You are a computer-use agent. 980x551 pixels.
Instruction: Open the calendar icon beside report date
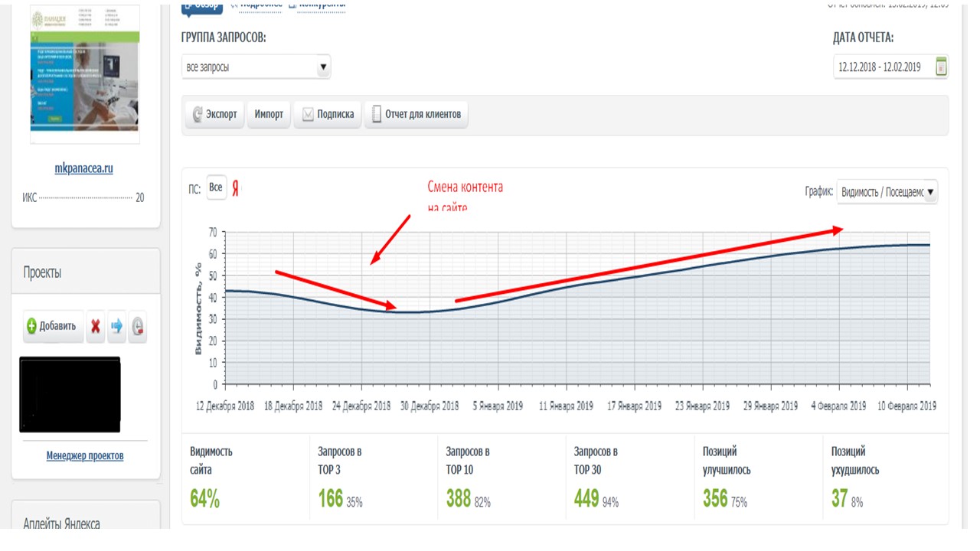click(941, 67)
